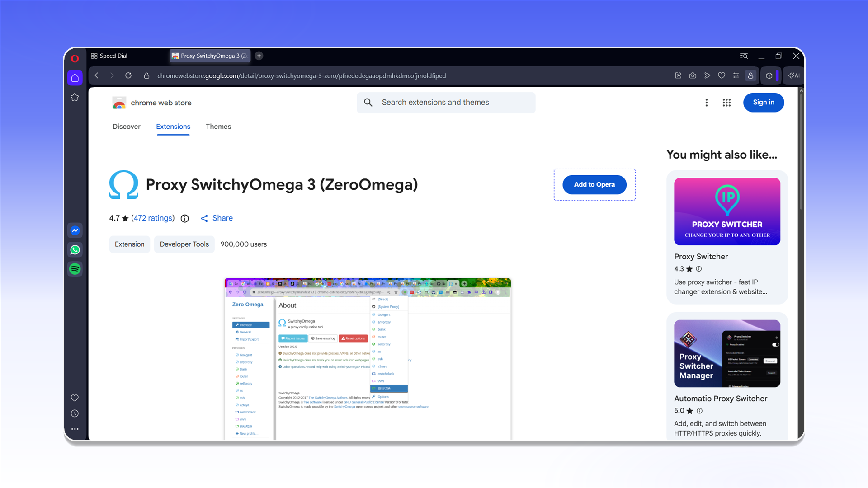Focus the Search extensions and themes field

point(446,103)
